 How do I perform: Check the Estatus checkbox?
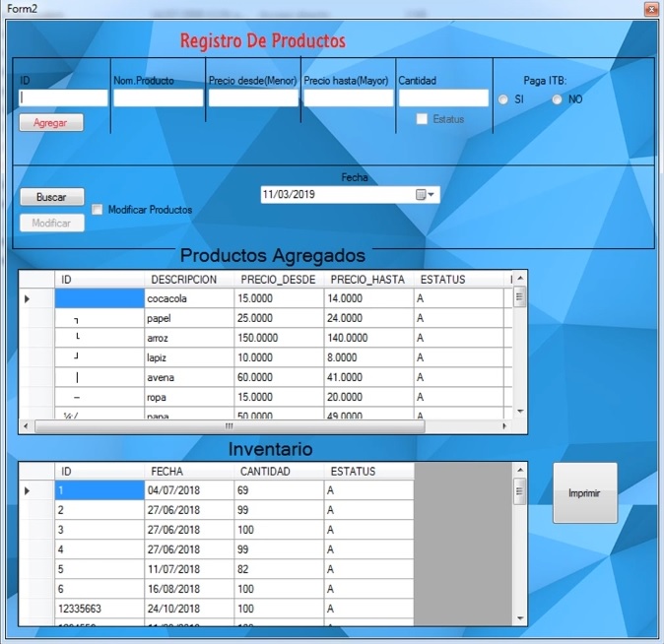[423, 119]
